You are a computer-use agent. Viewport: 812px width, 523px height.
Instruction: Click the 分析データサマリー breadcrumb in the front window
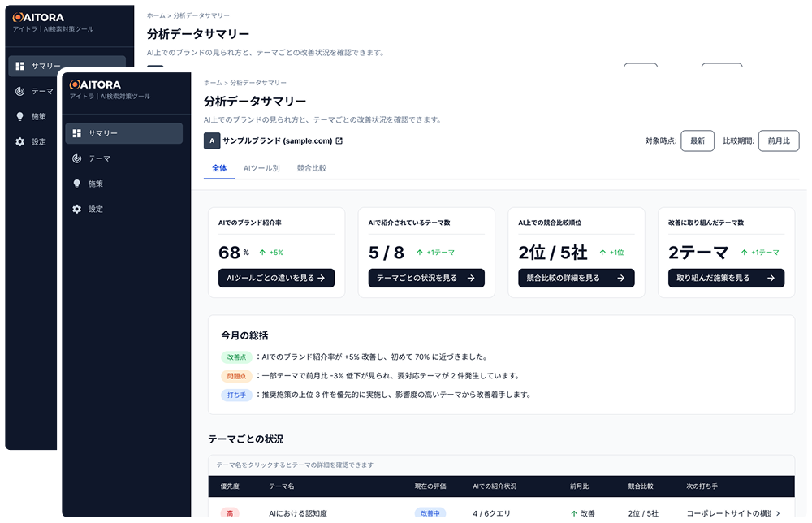[x=258, y=83]
